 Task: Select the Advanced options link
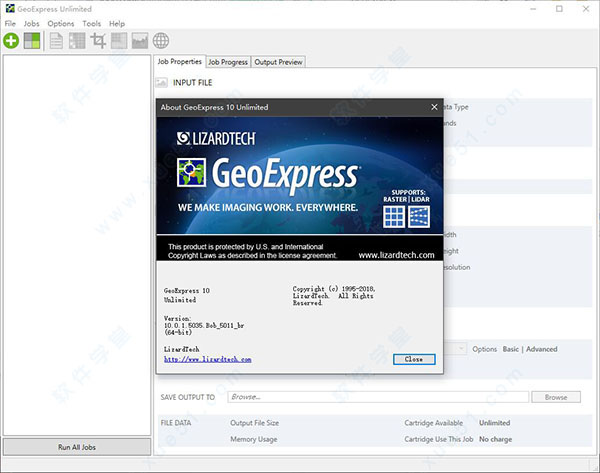(x=541, y=349)
